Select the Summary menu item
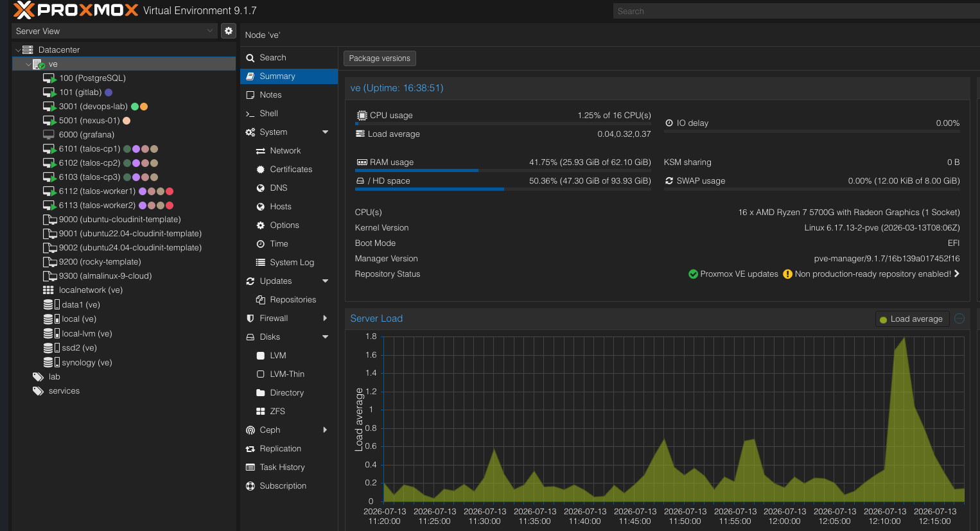980x531 pixels. [289, 76]
